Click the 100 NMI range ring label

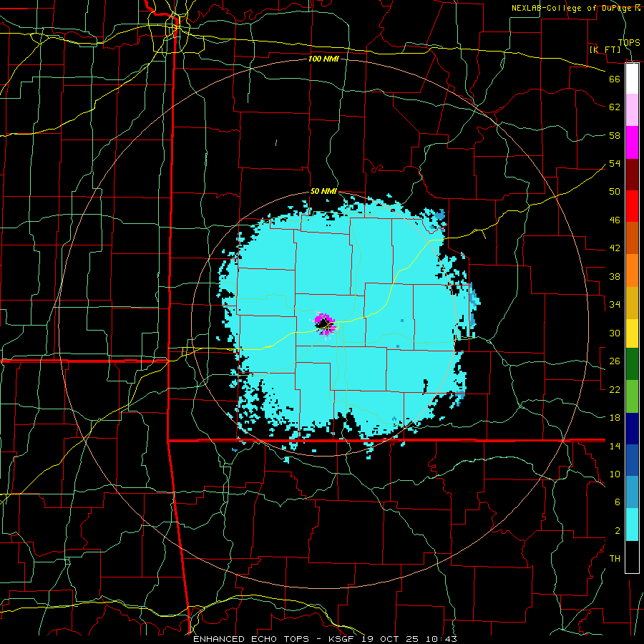(x=323, y=59)
